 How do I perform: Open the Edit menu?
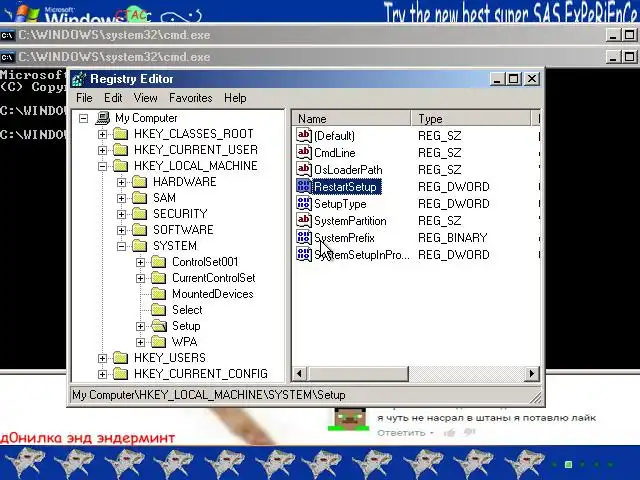(x=113, y=98)
